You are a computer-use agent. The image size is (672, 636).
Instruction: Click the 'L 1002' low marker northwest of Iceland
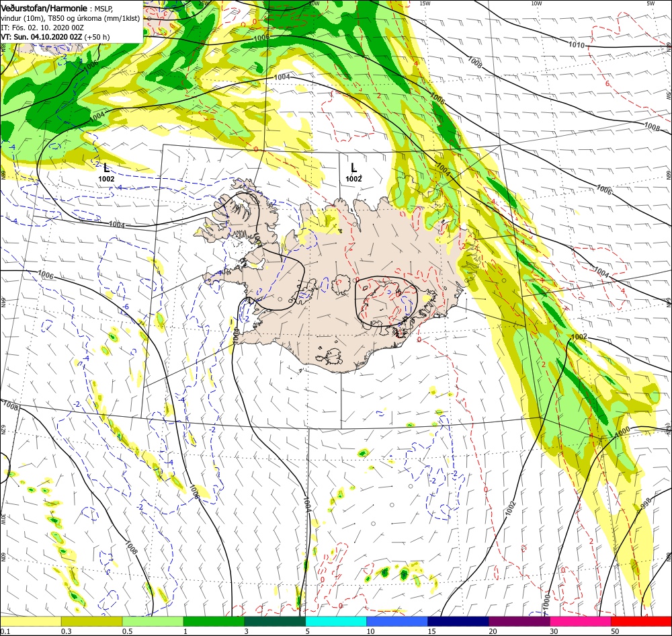[x=106, y=172]
